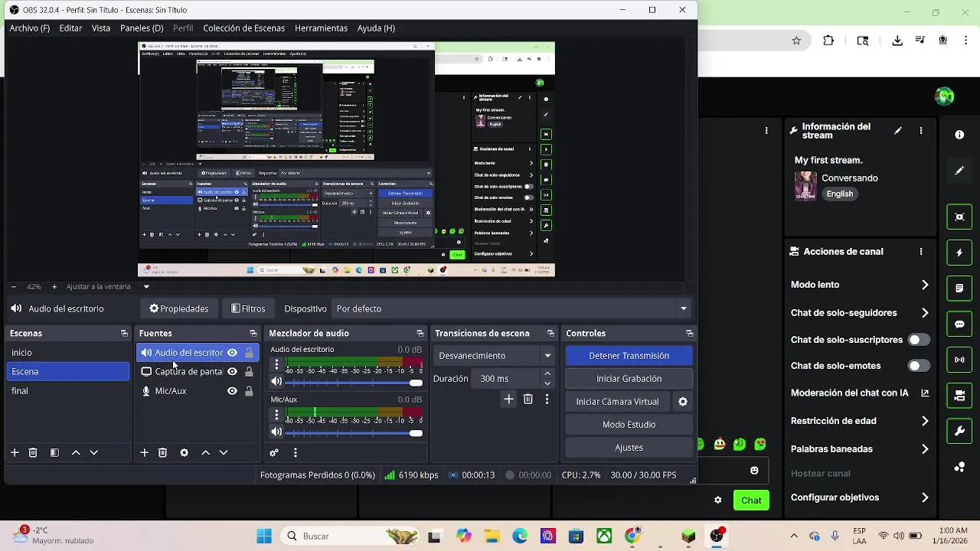Click Iniciar Cámara Virtual button
Screen dimensions: 980x551
pyautogui.click(x=617, y=402)
